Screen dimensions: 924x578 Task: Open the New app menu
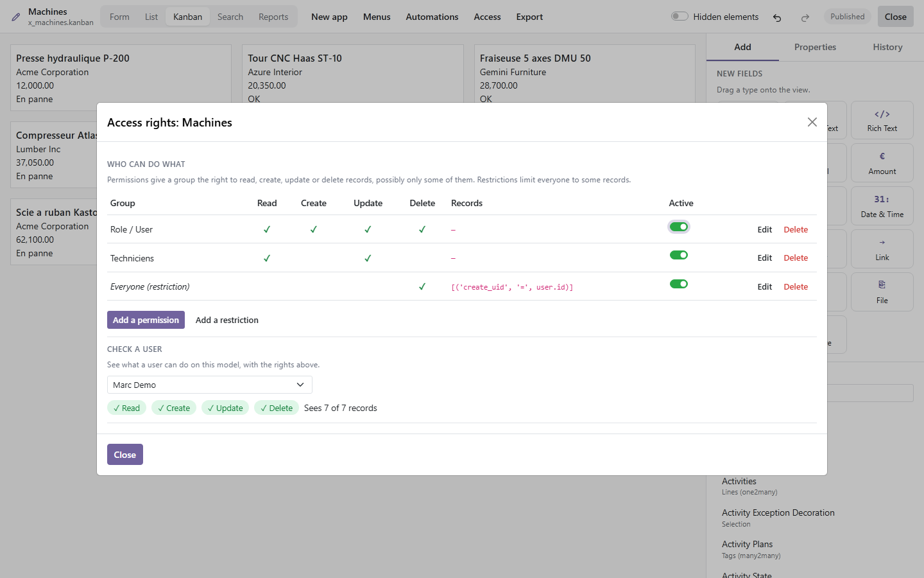(x=329, y=17)
